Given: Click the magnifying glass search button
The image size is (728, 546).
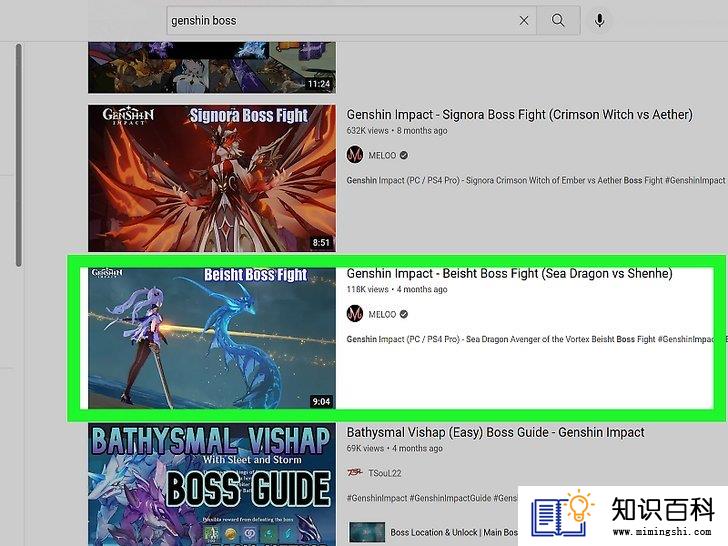Looking at the screenshot, I should click(558, 20).
